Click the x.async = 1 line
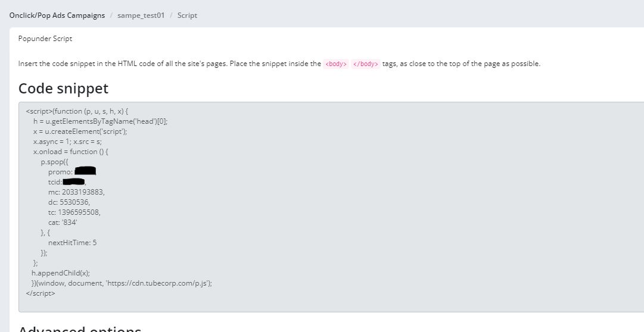The height and width of the screenshot is (332, 644). pyautogui.click(x=67, y=142)
